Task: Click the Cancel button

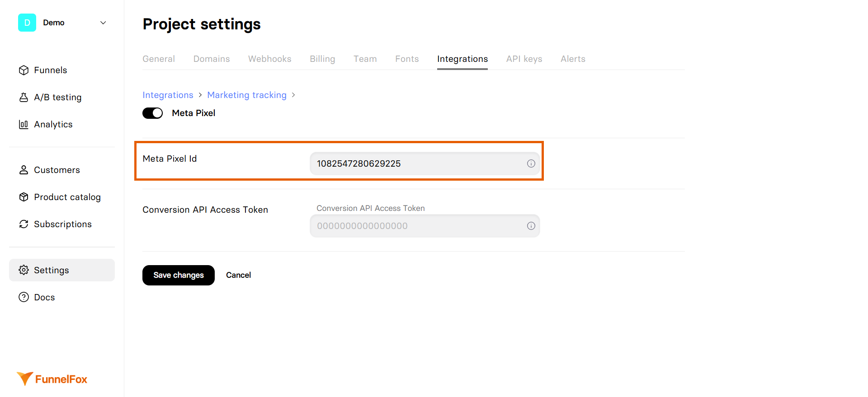Action: click(238, 275)
